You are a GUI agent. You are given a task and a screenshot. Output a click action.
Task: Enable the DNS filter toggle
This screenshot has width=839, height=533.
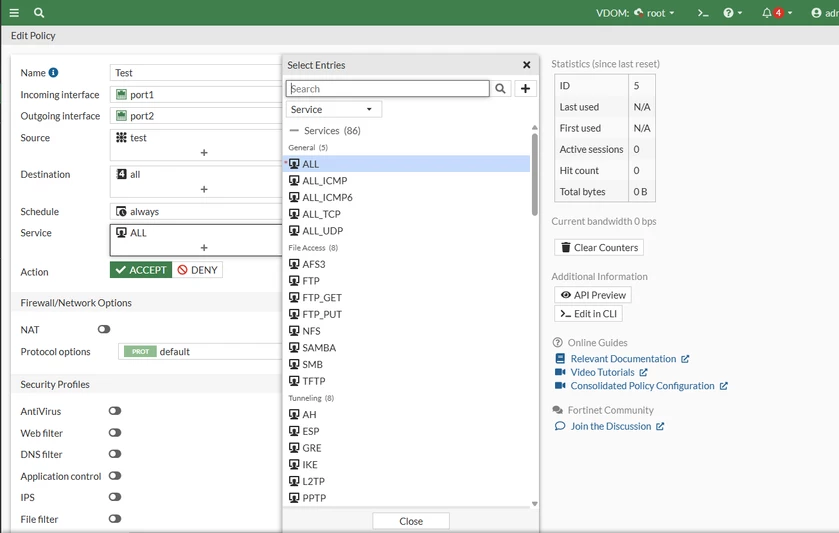115,454
